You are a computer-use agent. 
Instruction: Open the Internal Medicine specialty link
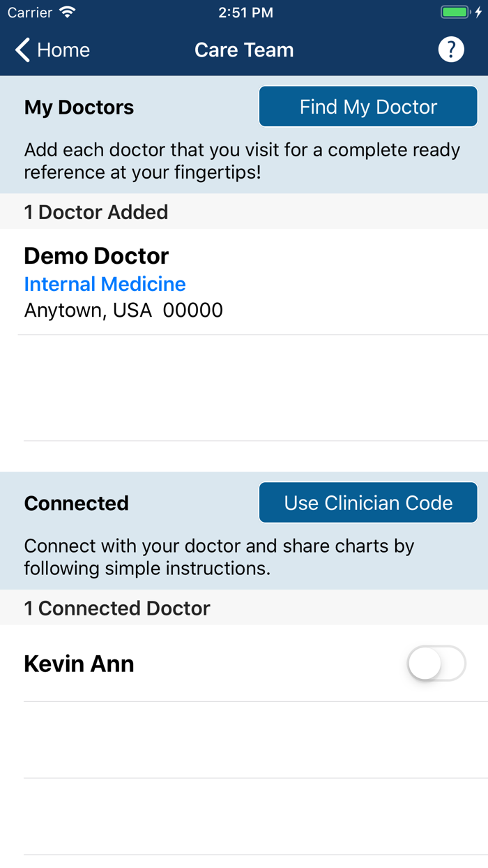coord(105,284)
